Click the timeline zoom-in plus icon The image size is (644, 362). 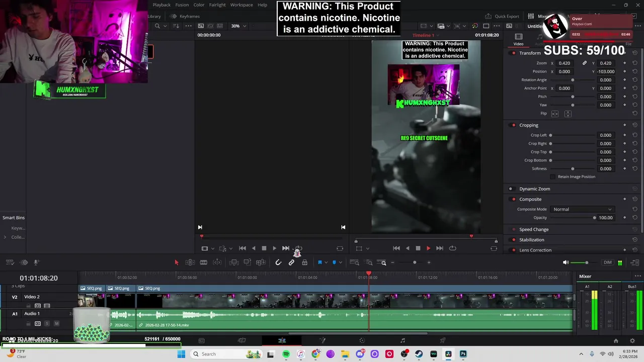(x=429, y=262)
